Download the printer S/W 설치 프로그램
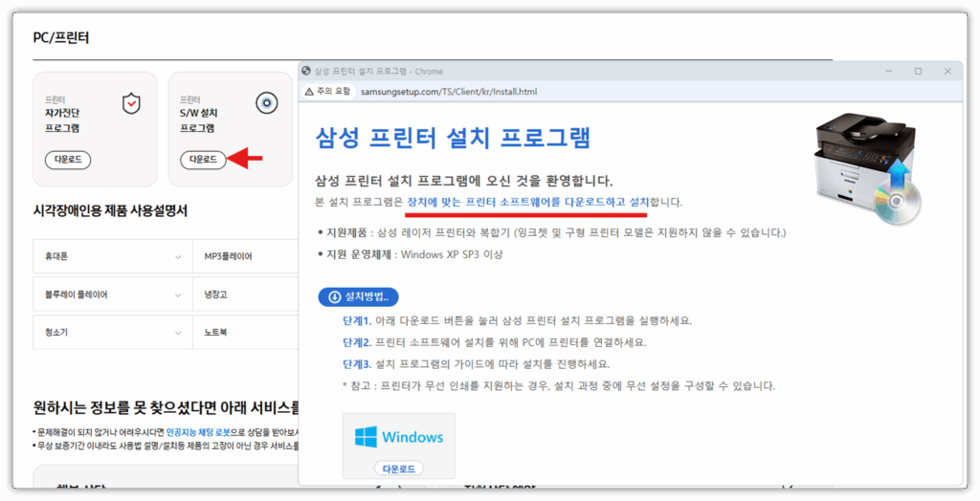980x501 pixels. point(203,160)
